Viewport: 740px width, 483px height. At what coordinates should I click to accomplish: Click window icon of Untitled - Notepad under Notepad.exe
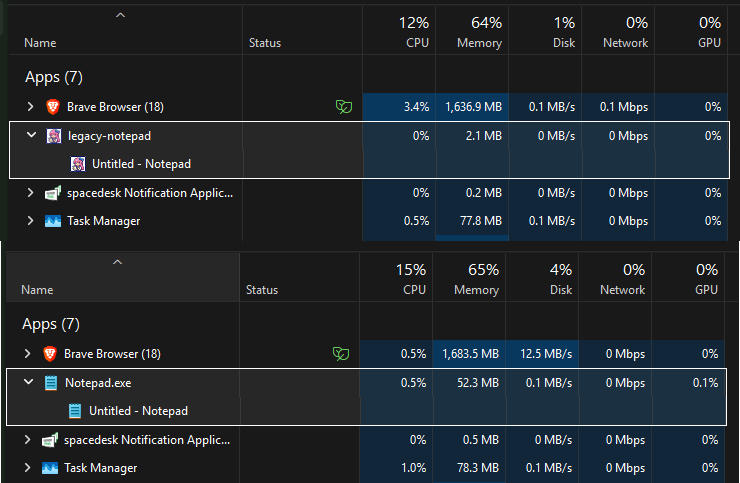click(75, 410)
